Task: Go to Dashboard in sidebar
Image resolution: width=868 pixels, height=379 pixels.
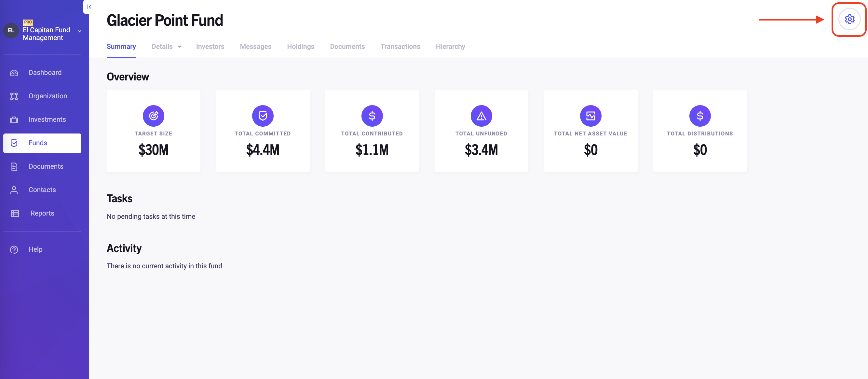Action: (x=42, y=73)
